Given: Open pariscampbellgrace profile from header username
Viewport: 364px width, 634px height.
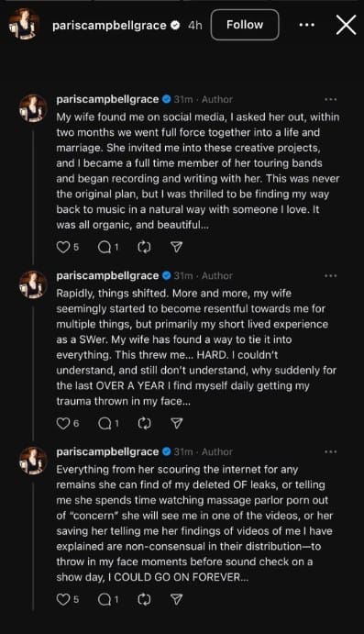Looking at the screenshot, I should pos(109,25).
